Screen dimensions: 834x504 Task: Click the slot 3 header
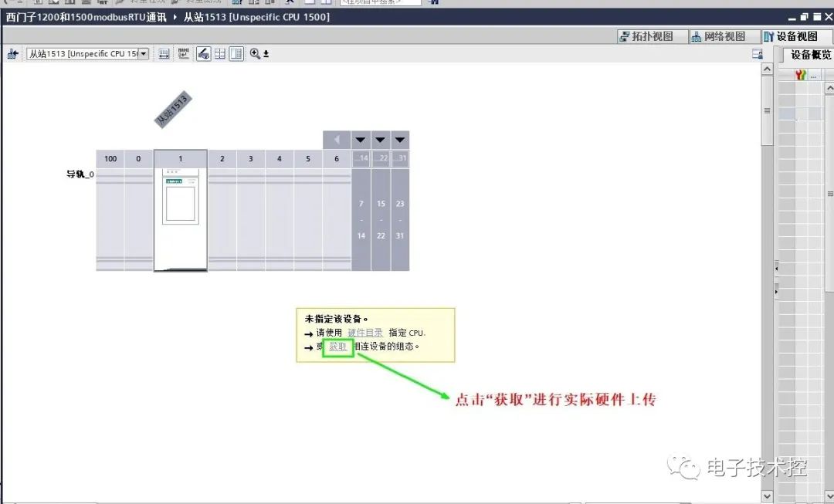250,158
